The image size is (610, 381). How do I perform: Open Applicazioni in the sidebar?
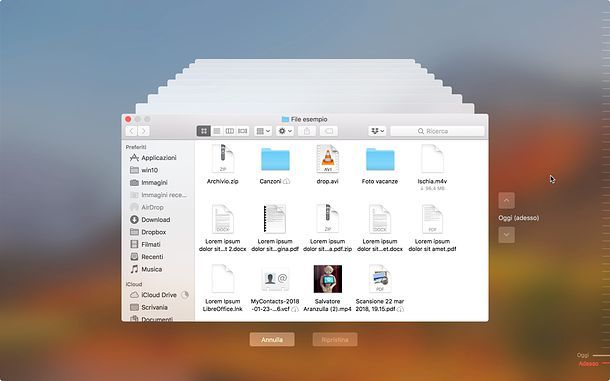158,158
